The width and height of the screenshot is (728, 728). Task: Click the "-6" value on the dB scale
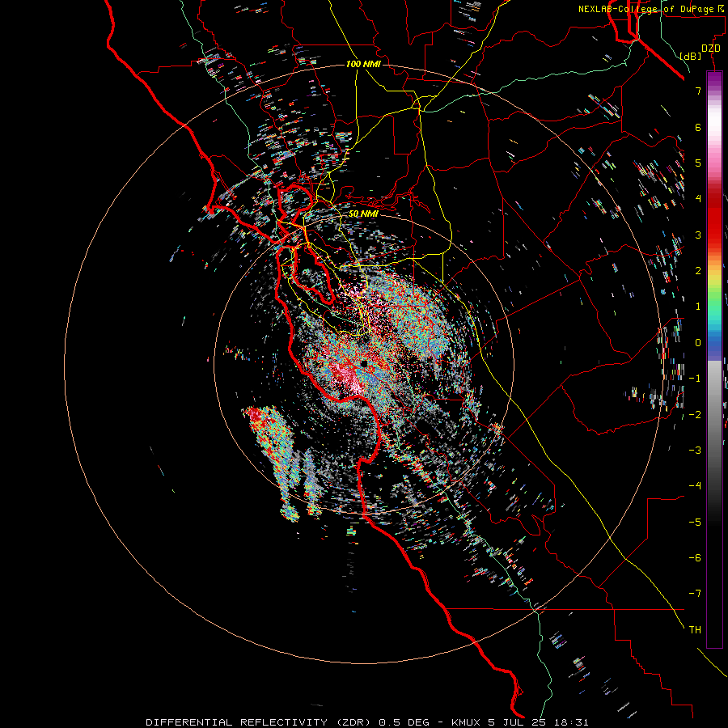coord(695,557)
